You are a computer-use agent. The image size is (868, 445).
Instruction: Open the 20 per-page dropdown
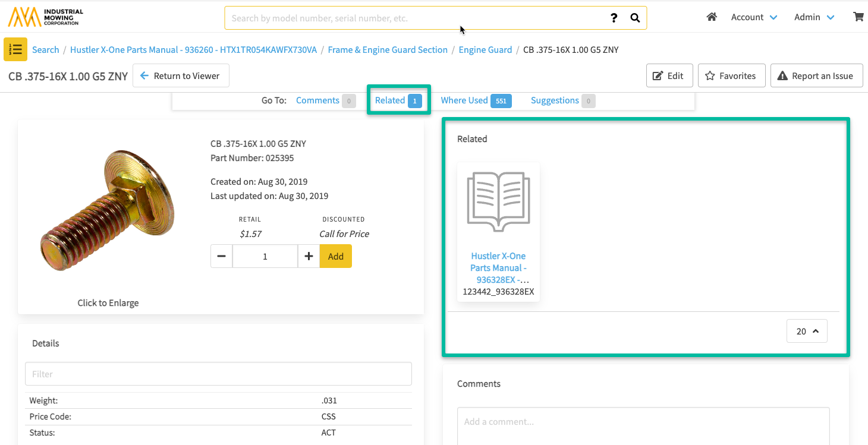tap(807, 332)
